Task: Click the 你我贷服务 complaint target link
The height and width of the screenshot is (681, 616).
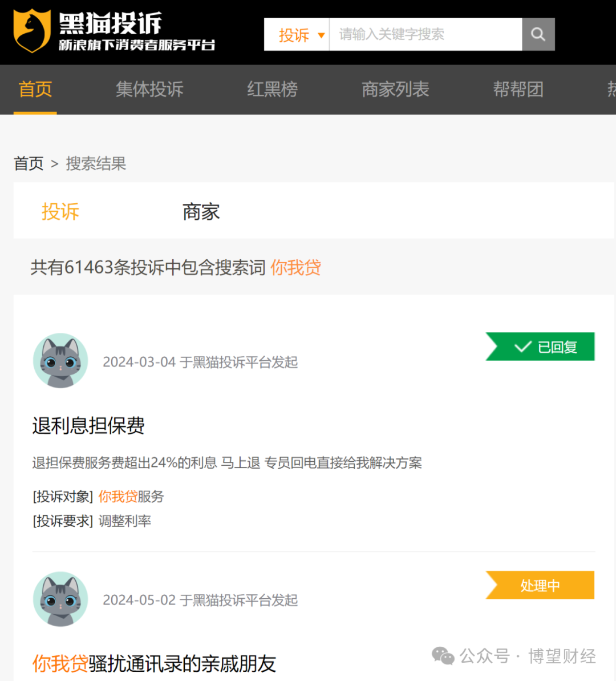Action: pos(131,497)
